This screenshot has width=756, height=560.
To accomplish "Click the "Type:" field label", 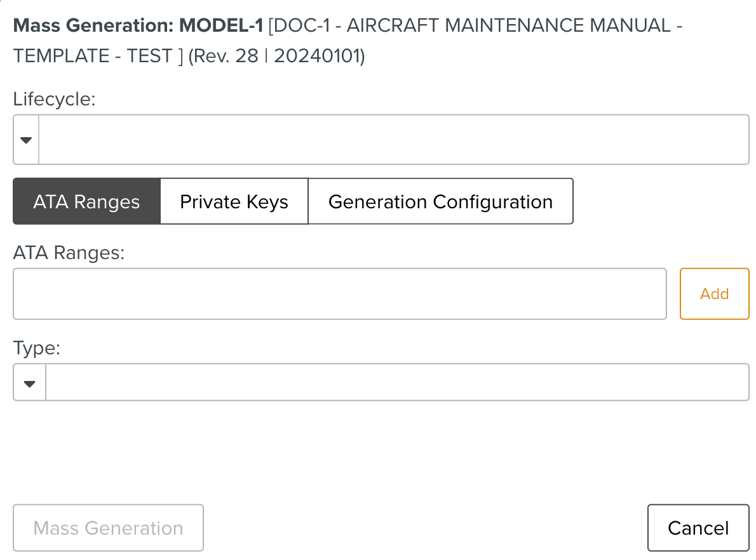I will coord(37,348).
